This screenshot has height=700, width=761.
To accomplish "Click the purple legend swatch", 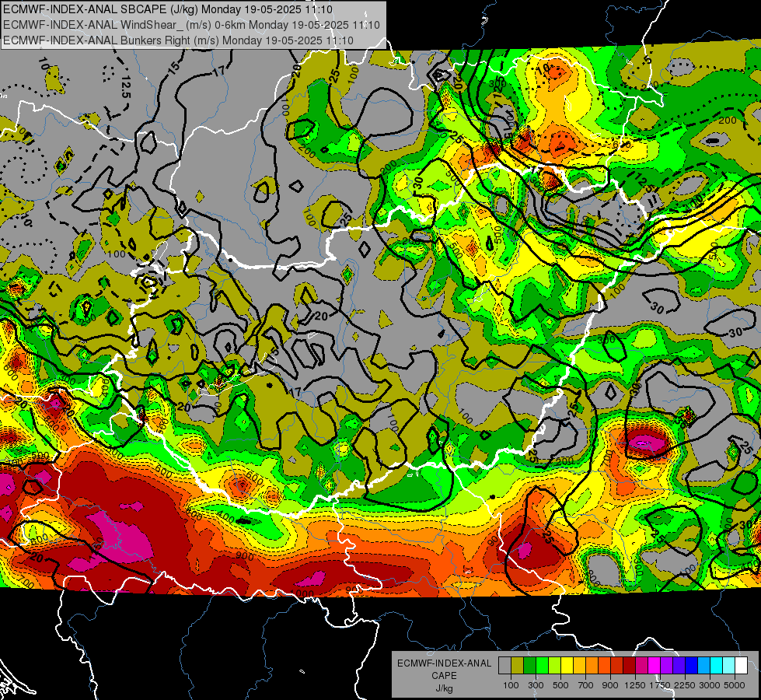I will point(666,666).
